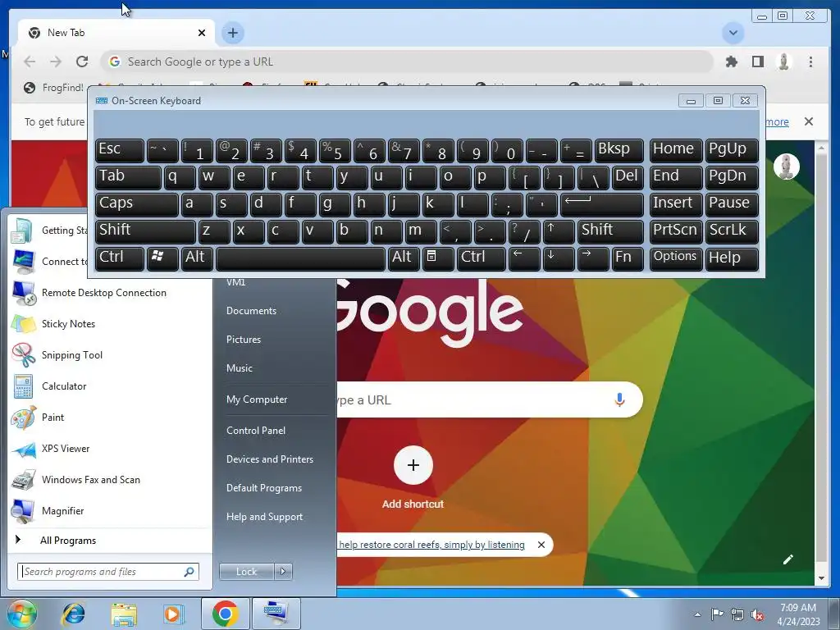840x630 pixels.
Task: Open Chrome three-dot menu
Action: pos(810,62)
